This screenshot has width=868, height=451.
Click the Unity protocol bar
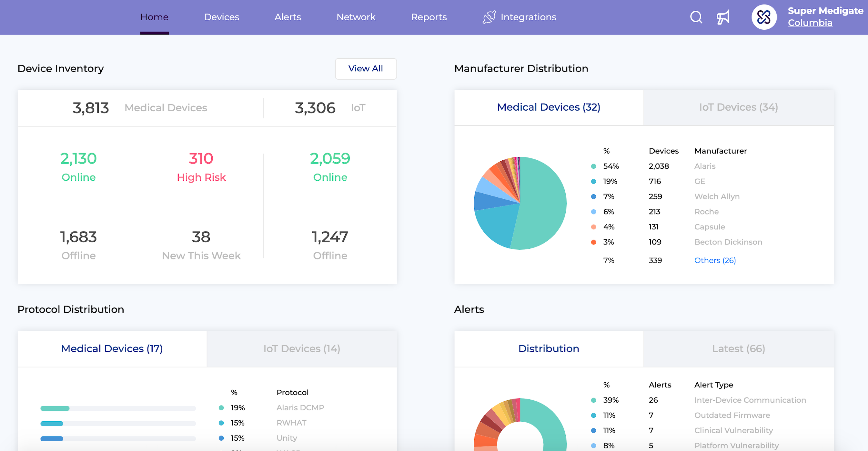(118, 438)
